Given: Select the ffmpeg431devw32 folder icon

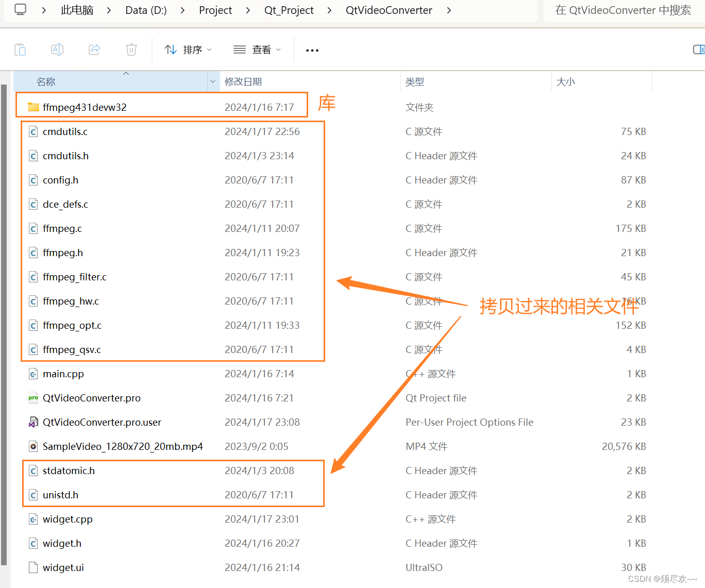Looking at the screenshot, I should pos(33,107).
